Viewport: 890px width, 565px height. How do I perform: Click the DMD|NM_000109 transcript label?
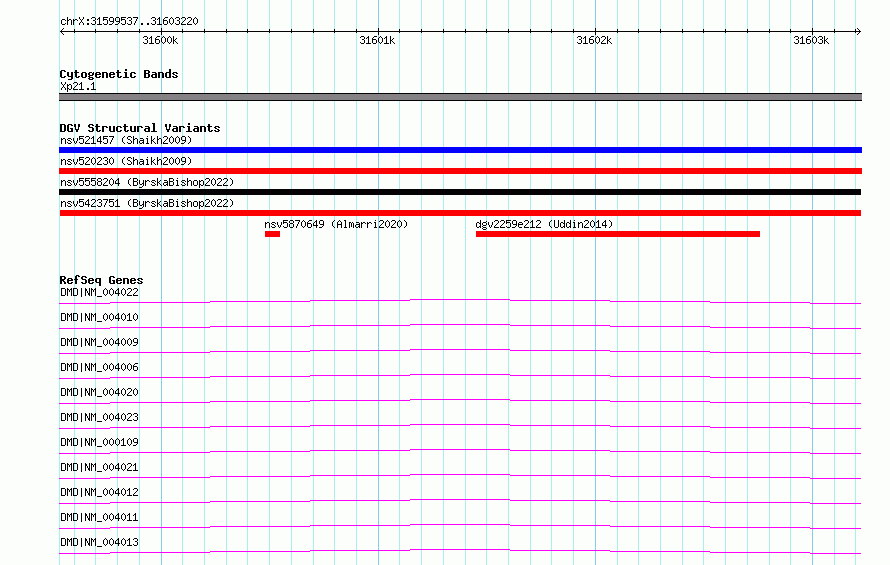pos(99,442)
